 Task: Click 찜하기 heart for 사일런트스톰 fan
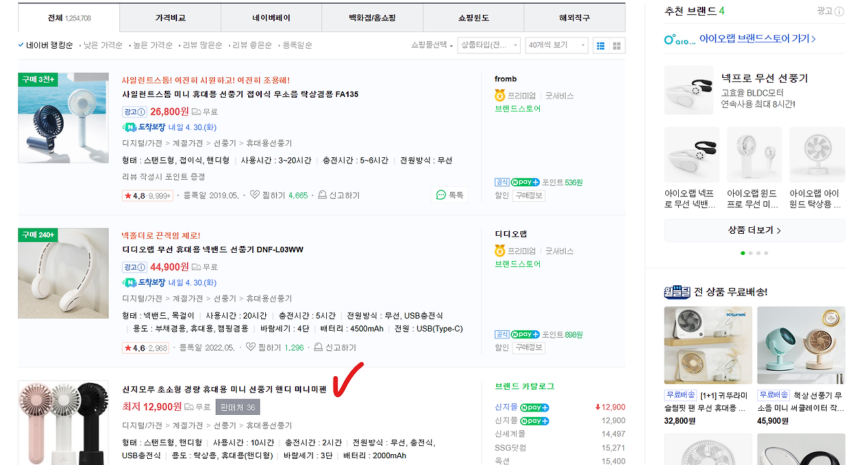[x=255, y=195]
